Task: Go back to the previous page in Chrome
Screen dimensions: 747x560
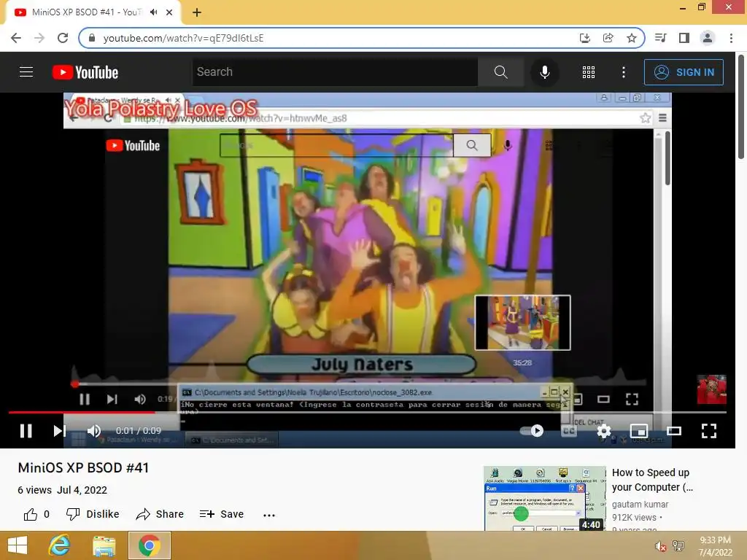Action: pos(16,38)
